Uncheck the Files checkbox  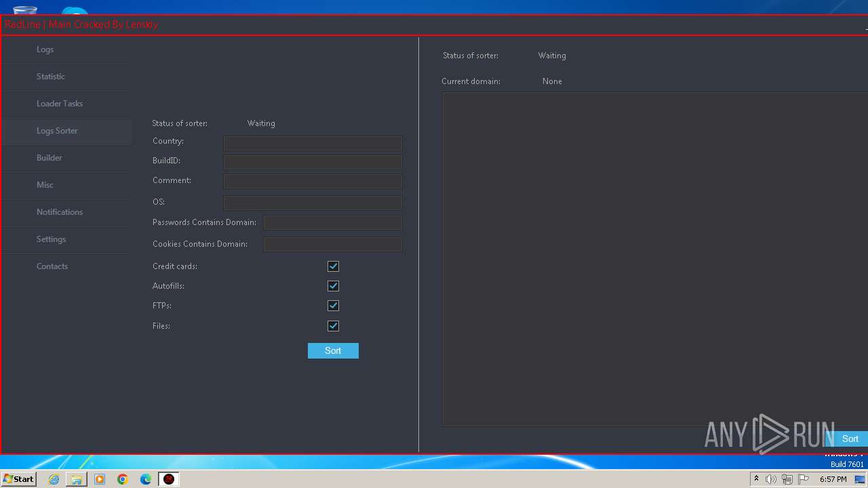333,326
